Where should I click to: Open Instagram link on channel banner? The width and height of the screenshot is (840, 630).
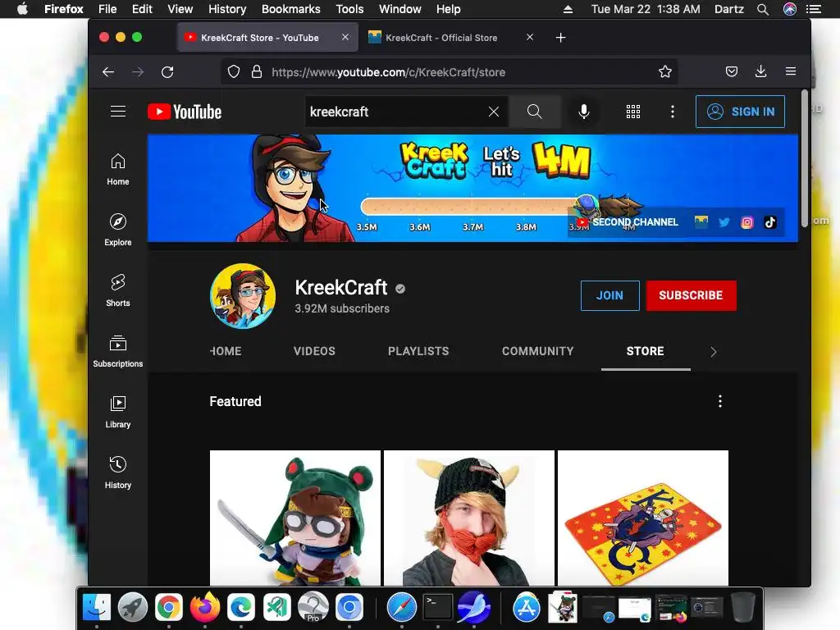click(746, 222)
